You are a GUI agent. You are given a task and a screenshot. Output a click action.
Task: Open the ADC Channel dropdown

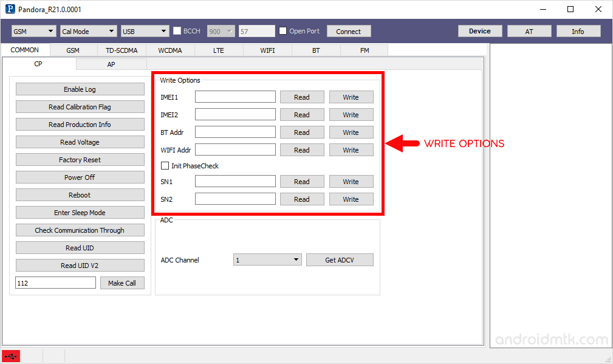267,259
